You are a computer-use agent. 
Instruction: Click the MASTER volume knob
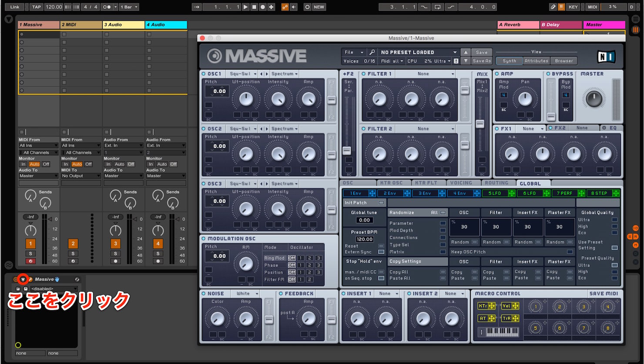pos(594,99)
